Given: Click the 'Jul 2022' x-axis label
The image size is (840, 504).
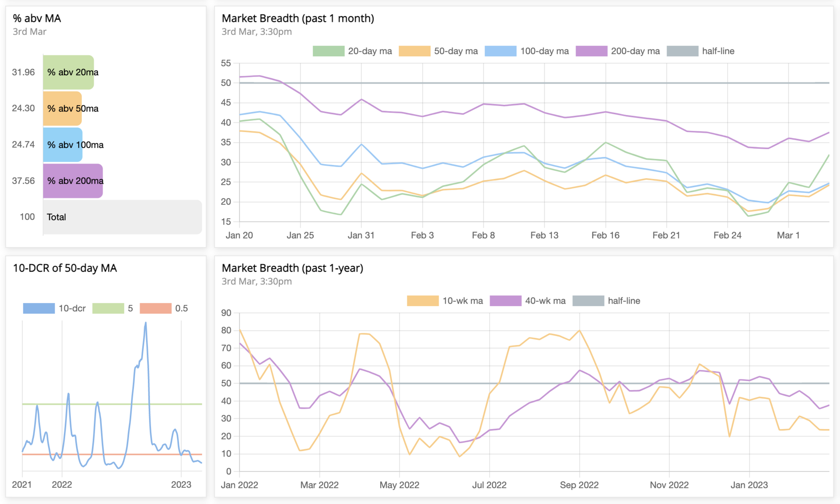Looking at the screenshot, I should [x=489, y=485].
